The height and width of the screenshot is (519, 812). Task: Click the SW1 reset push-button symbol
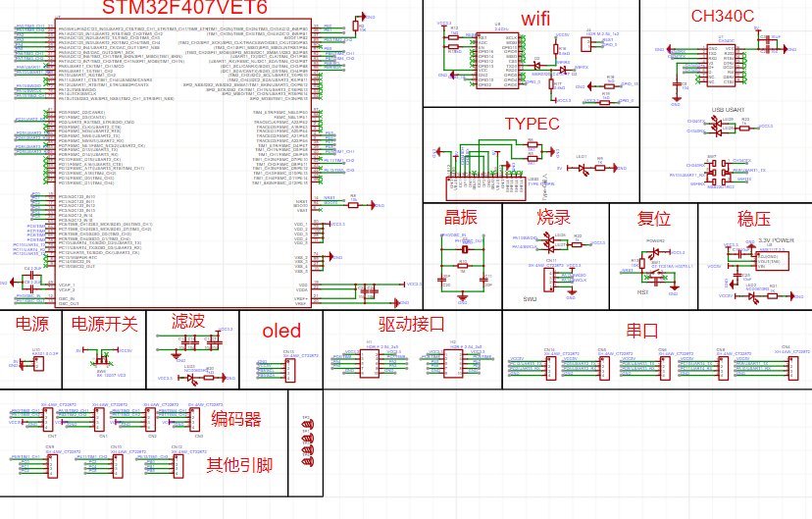pos(656,278)
